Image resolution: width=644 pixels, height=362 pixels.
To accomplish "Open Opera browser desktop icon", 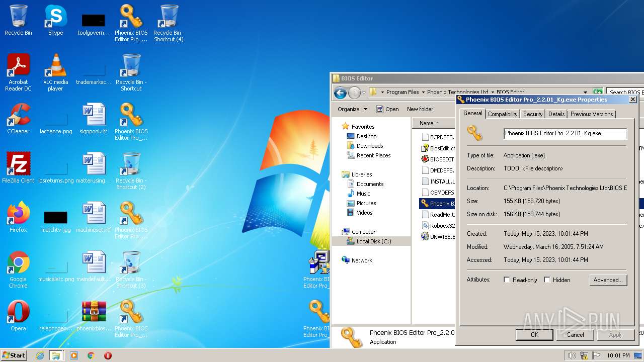I will [x=18, y=316].
